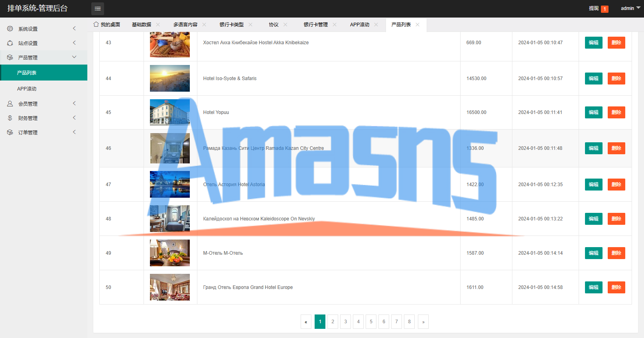
Task: Go to page 5
Action: tap(371, 322)
